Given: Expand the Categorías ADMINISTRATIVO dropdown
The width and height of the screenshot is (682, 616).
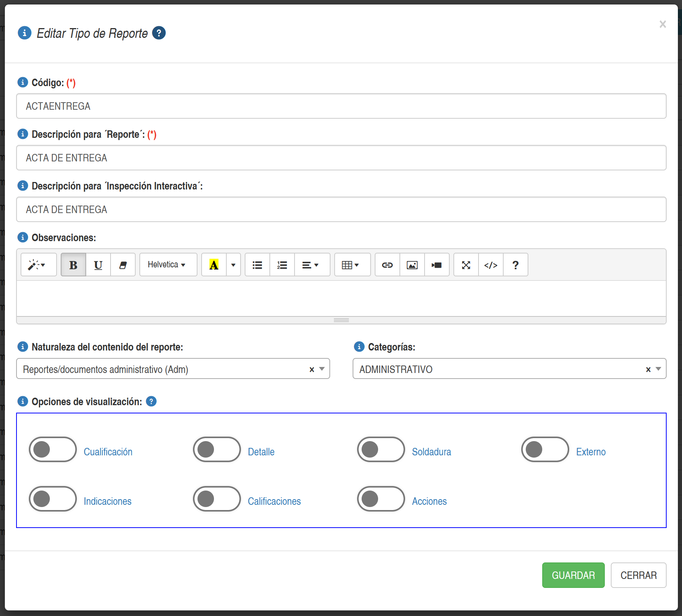Looking at the screenshot, I should 658,369.
